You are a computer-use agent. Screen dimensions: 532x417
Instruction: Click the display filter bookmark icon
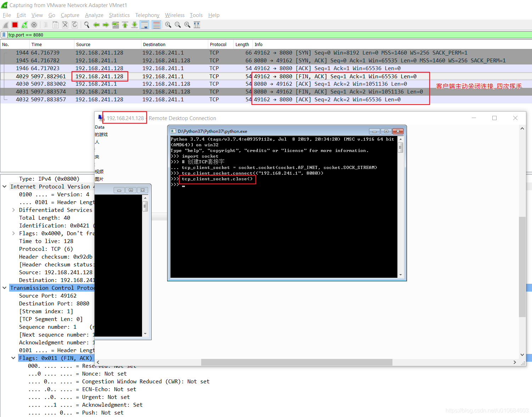pyautogui.click(x=4, y=35)
